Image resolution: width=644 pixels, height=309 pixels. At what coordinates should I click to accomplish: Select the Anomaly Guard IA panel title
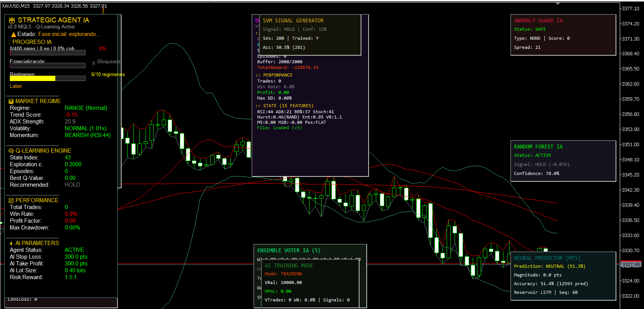538,21
